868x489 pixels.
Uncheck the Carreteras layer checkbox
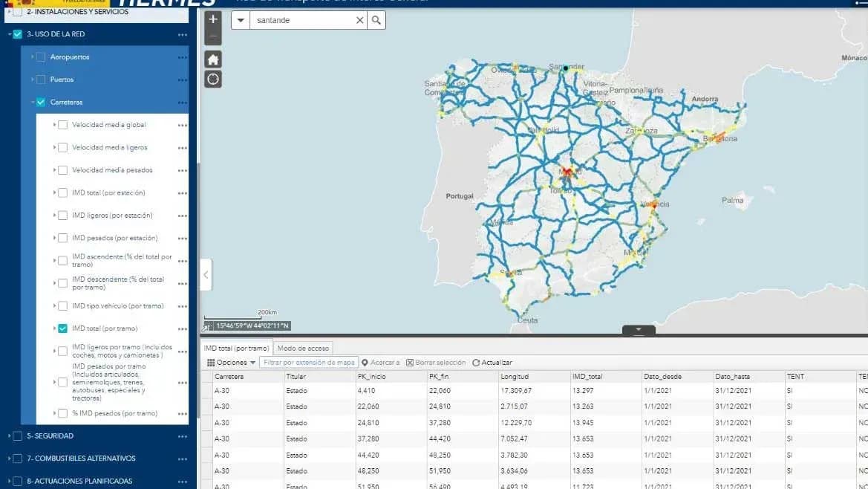coord(41,102)
